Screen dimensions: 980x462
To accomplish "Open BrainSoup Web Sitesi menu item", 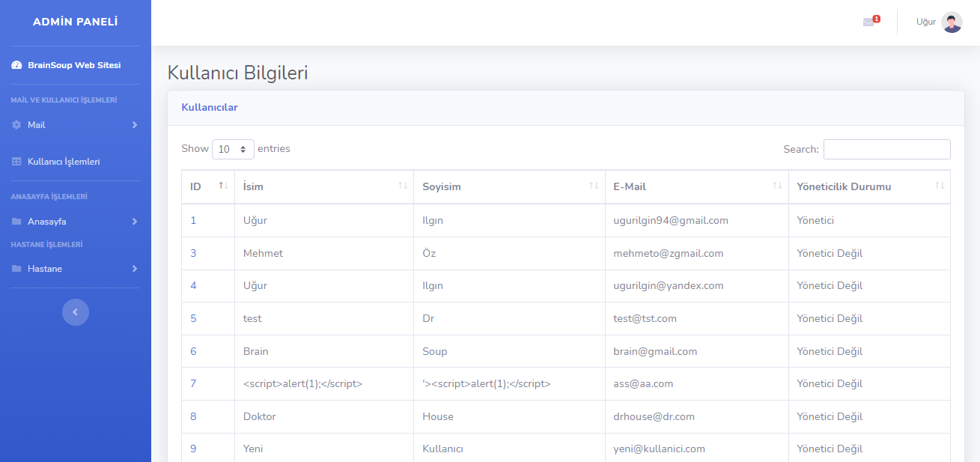I will tap(75, 65).
